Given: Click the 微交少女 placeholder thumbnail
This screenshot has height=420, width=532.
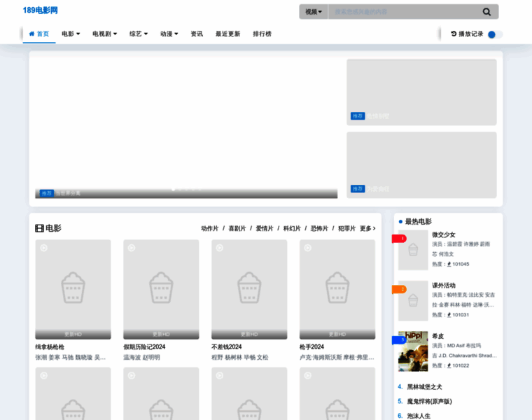Looking at the screenshot, I should pos(413,250).
